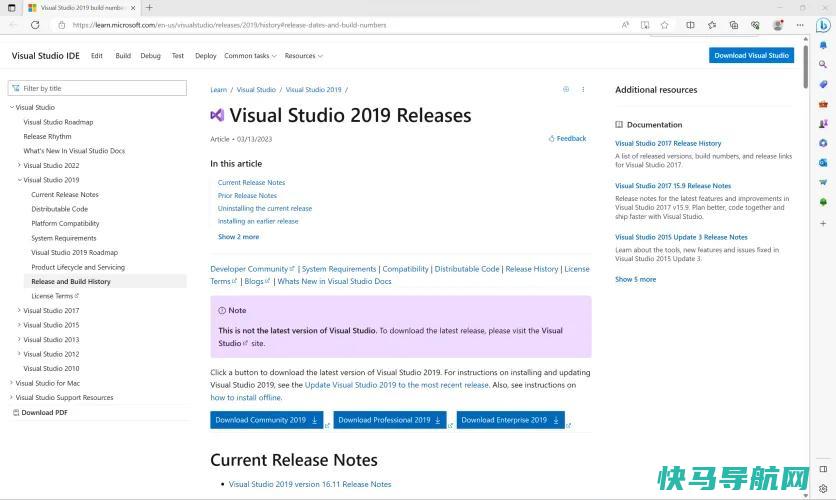Open the Edge Settings and more ellipsis menu
The height and width of the screenshot is (500, 836).
pos(800,25)
